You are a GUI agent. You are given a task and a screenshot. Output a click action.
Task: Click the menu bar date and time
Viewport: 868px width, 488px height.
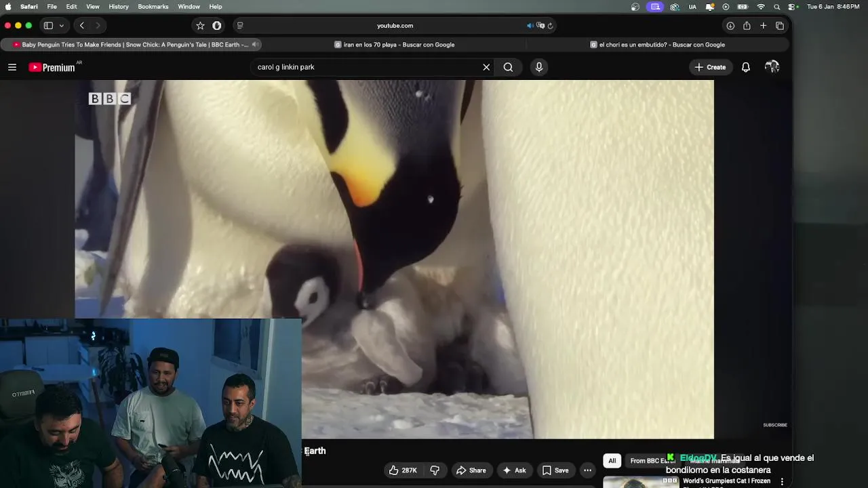[x=833, y=7]
